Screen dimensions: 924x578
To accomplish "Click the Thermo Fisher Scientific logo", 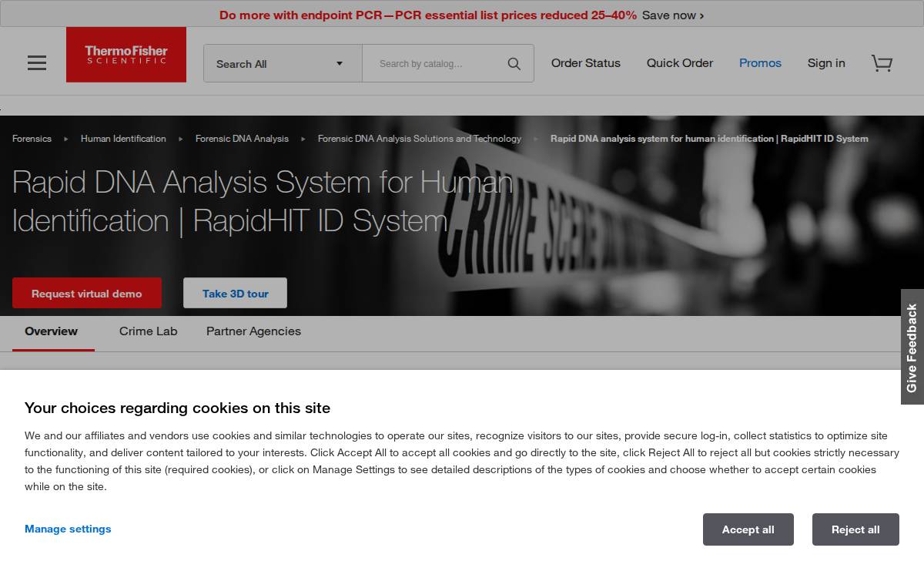I will (126, 55).
